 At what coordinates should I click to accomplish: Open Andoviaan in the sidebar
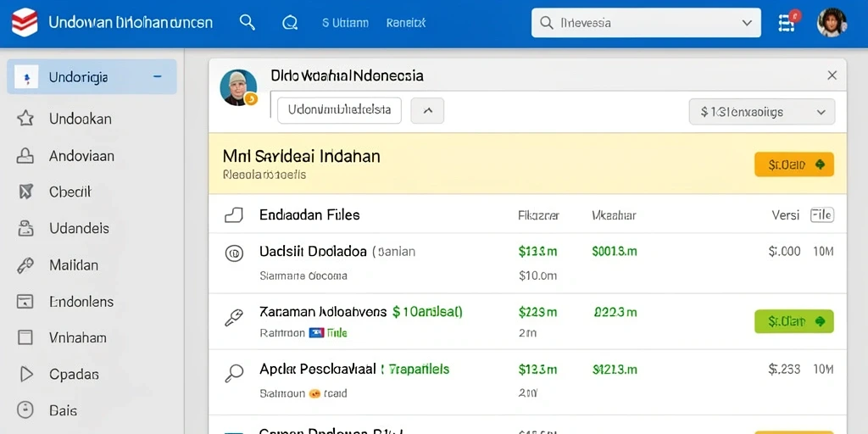tap(81, 156)
